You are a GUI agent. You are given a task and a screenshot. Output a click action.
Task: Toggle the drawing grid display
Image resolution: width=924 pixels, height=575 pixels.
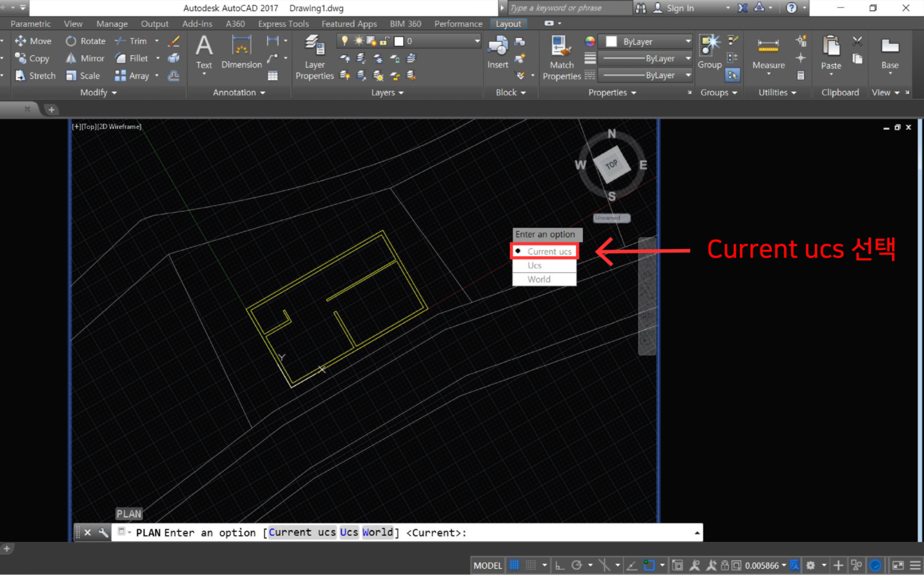tap(514, 565)
